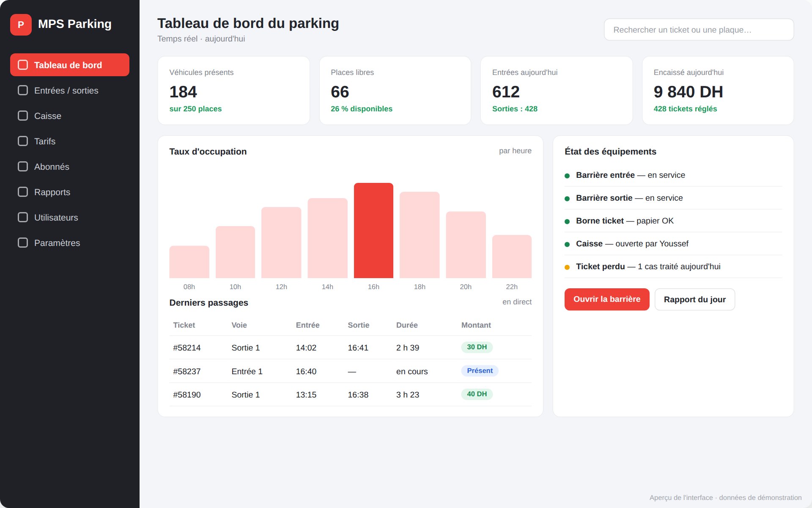Click the Entrées aujourd'hui card
Image resolution: width=812 pixels, height=508 pixels.
pos(557,91)
